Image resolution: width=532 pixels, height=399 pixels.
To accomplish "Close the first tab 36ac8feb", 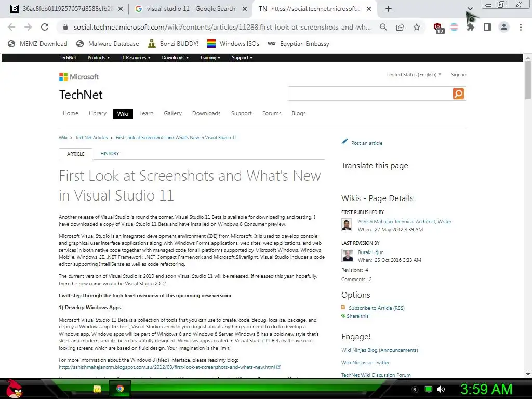I will click(x=121, y=9).
